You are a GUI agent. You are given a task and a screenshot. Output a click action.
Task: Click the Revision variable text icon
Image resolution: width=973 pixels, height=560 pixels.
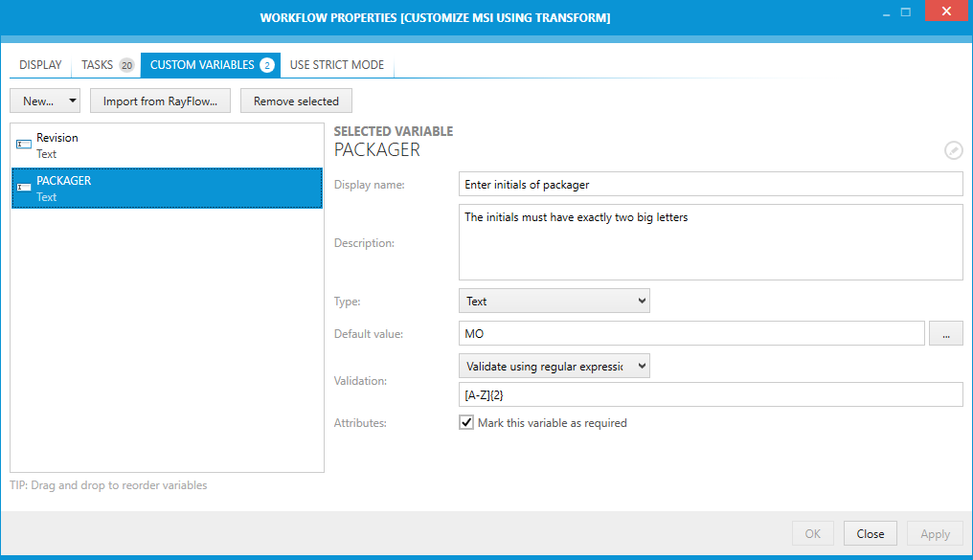[24, 145]
